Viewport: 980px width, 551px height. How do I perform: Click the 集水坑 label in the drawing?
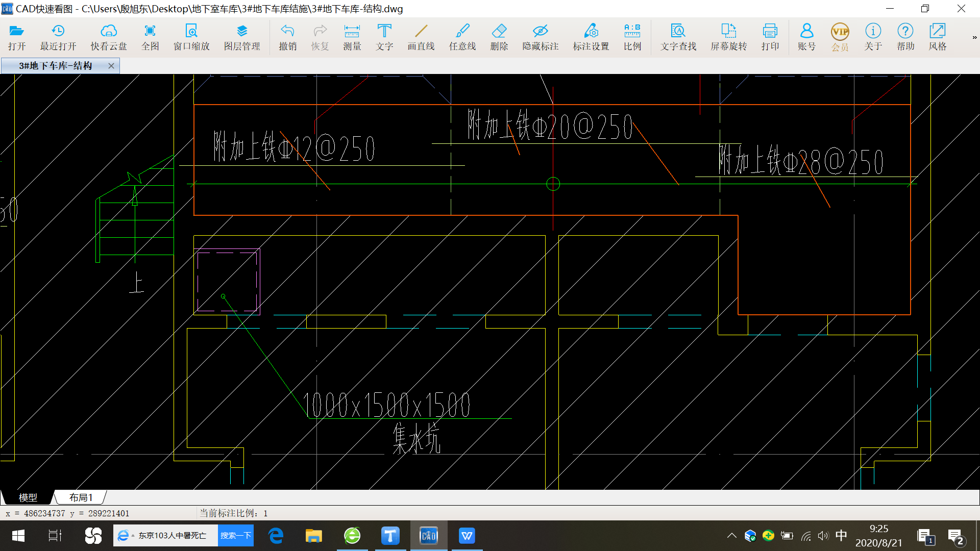coord(416,438)
